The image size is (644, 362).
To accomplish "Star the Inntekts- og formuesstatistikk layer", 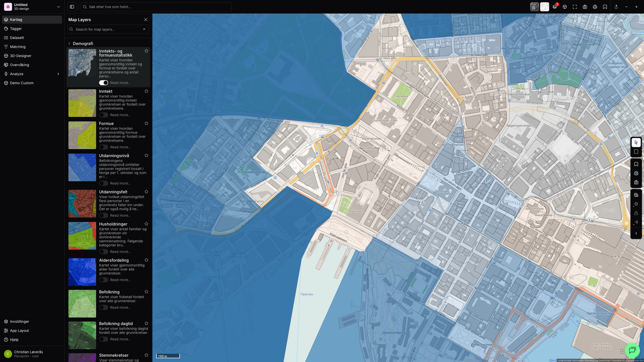I will tap(146, 51).
